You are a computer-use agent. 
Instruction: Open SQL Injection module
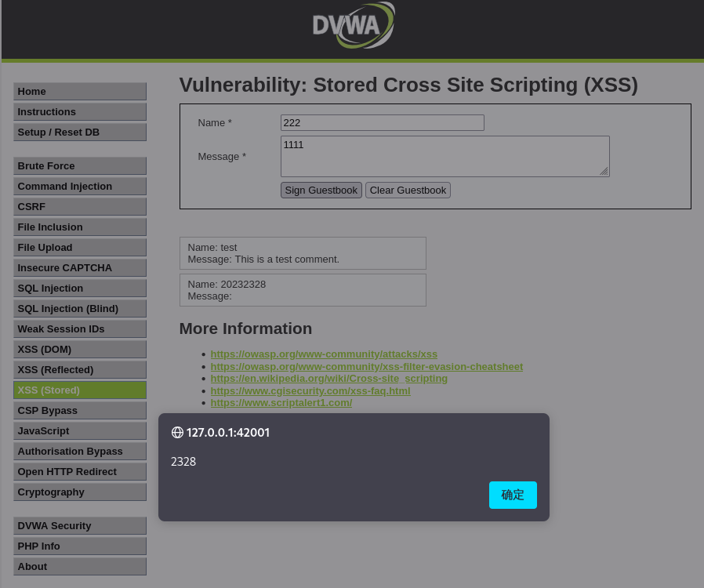pyautogui.click(x=80, y=289)
